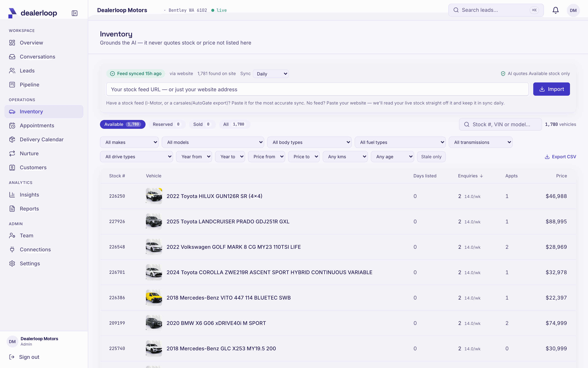Click the Connections plug icon

[x=12, y=250]
